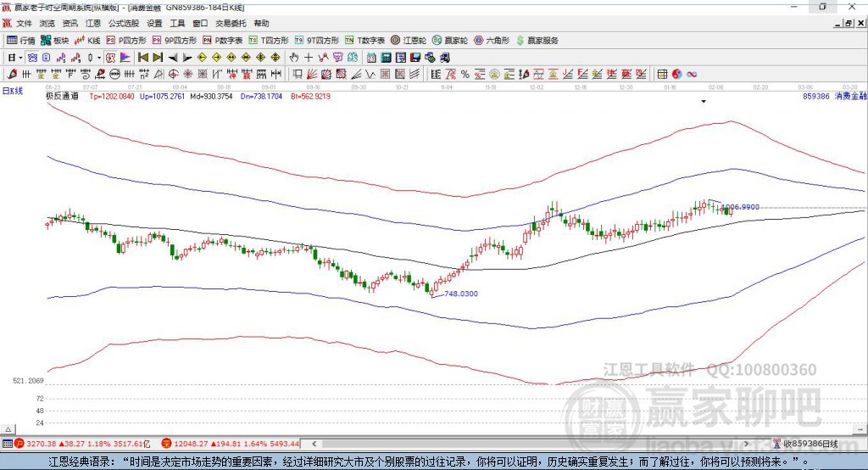This screenshot has width=868, height=470.
Task: Open the 窗口 menu
Action: click(200, 23)
